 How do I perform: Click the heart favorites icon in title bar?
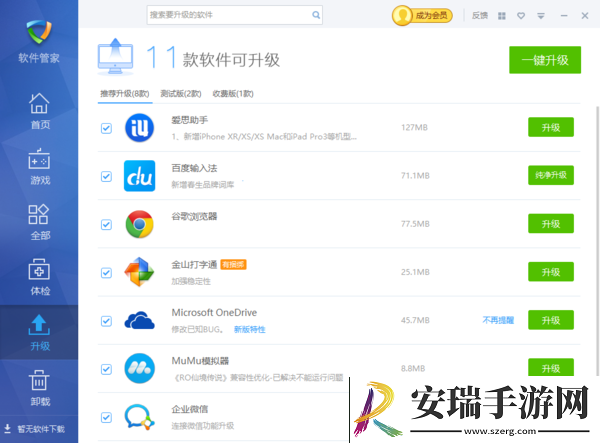[x=521, y=16]
